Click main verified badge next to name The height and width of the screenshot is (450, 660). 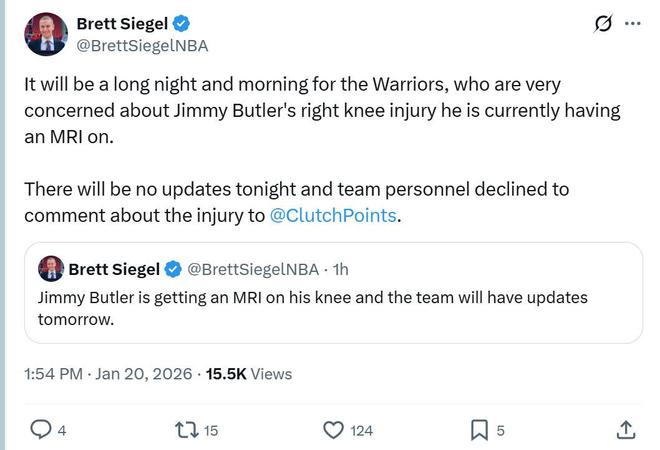tap(182, 24)
